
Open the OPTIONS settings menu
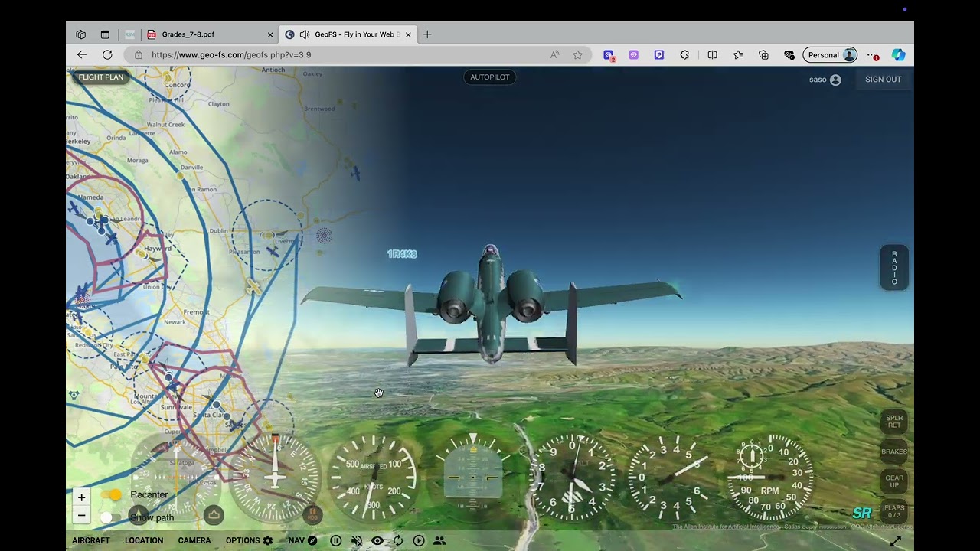(249, 540)
